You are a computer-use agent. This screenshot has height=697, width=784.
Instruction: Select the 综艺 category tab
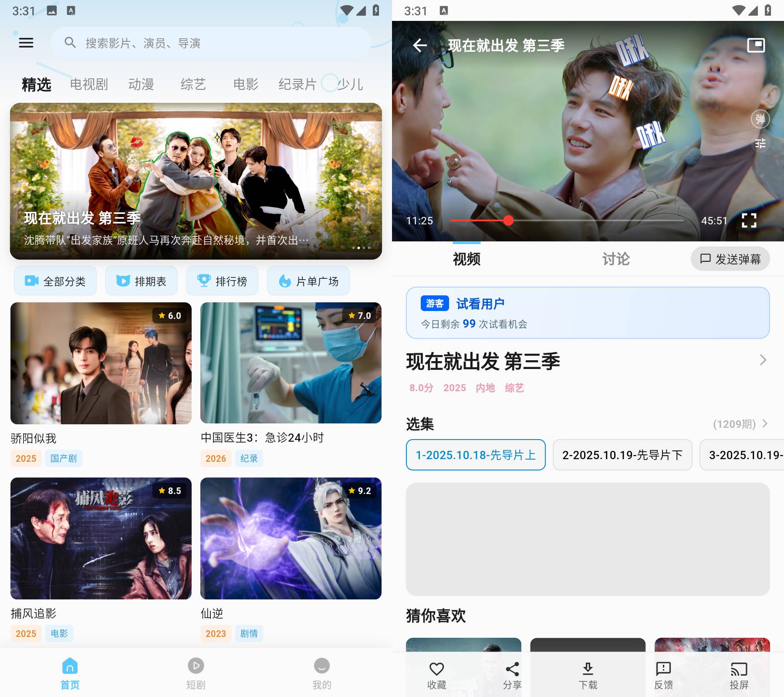[x=193, y=84]
